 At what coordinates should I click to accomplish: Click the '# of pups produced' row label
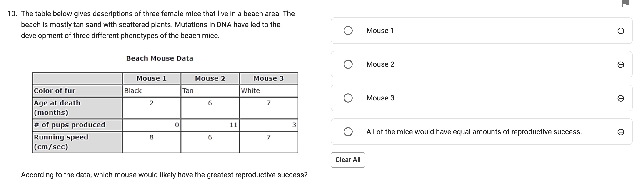[x=70, y=125]
